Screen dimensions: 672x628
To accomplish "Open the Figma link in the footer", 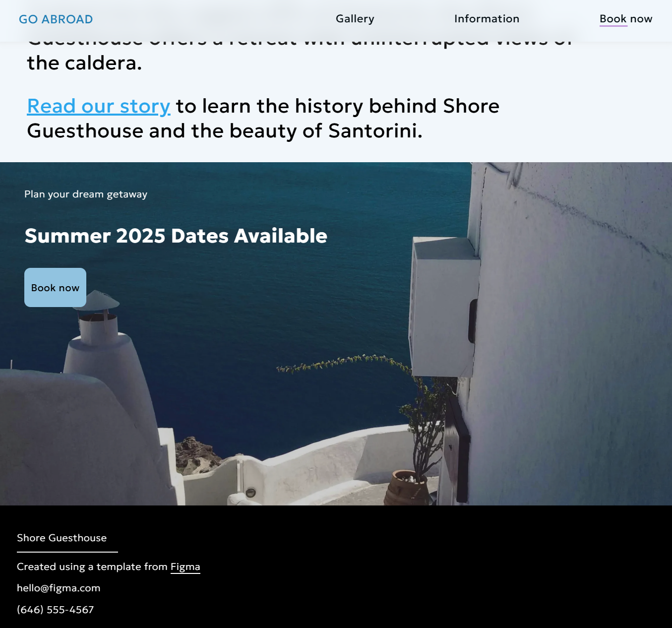I will [x=185, y=566].
